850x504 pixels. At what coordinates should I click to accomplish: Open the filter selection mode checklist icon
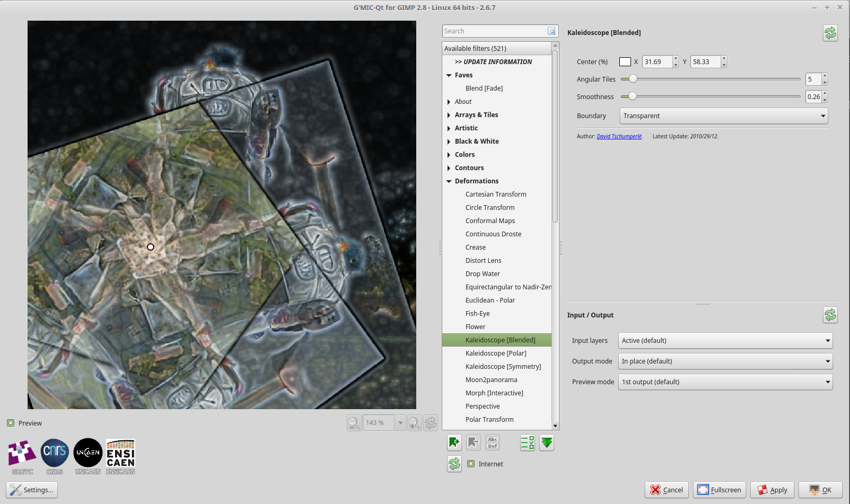point(527,443)
